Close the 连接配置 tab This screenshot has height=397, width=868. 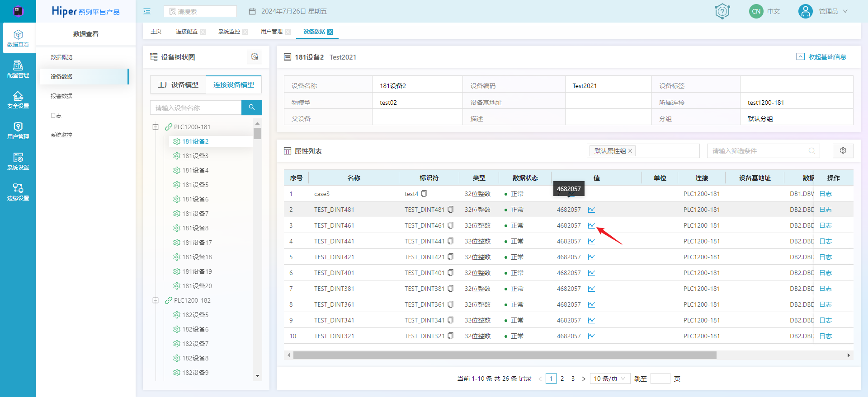click(203, 32)
